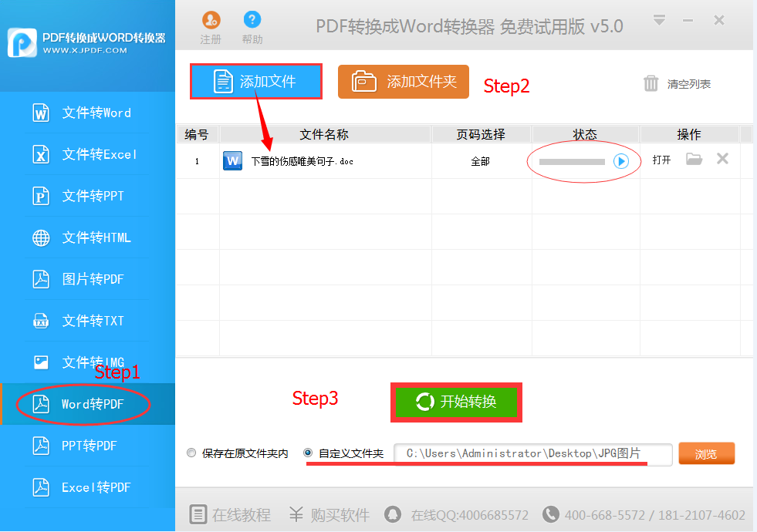Open the Help (帮助) question mark icon
Viewport: 757px width, 532px height.
pyautogui.click(x=252, y=21)
